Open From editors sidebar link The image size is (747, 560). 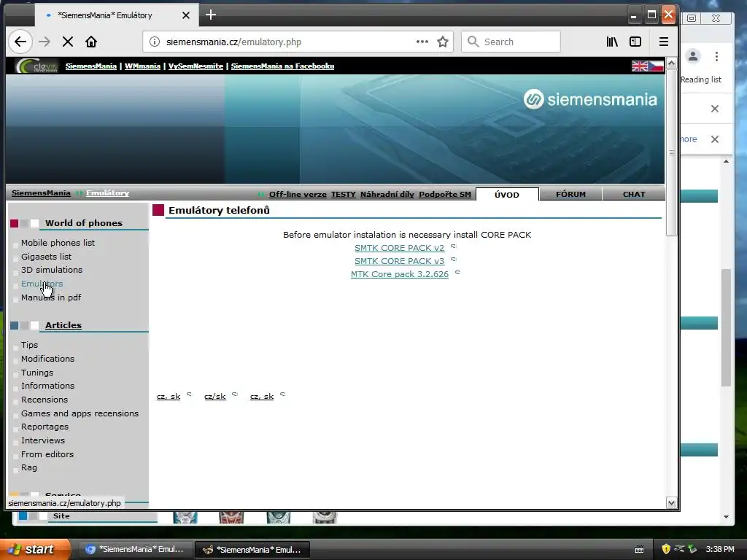pos(47,454)
